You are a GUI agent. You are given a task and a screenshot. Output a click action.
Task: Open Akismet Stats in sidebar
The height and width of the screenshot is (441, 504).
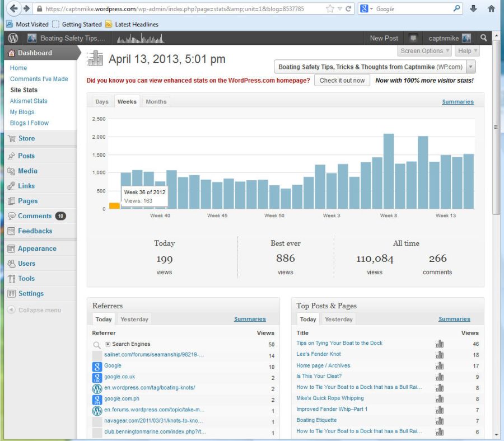29,101
